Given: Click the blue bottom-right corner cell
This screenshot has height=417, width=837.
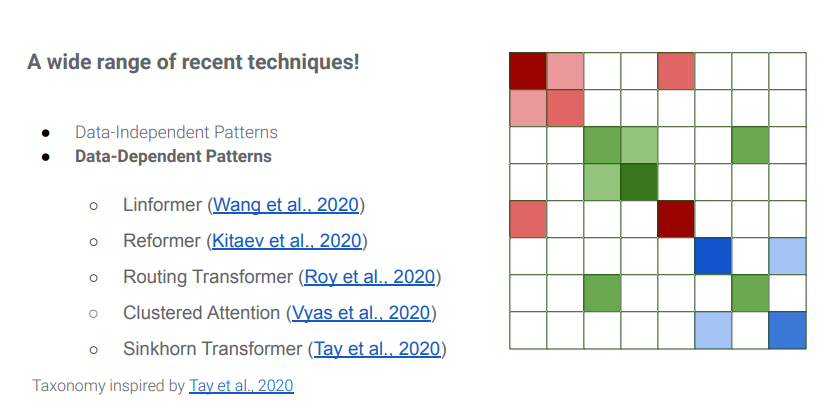Looking at the screenshot, I should click(x=787, y=330).
